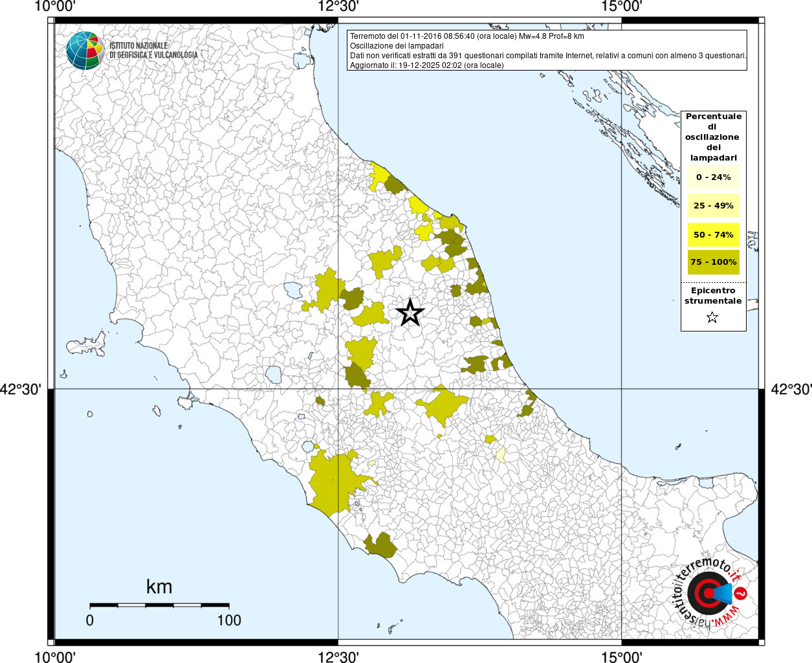Click the 'Dati non verificati' info line
Image resolution: width=812 pixels, height=663 pixels.
point(547,56)
